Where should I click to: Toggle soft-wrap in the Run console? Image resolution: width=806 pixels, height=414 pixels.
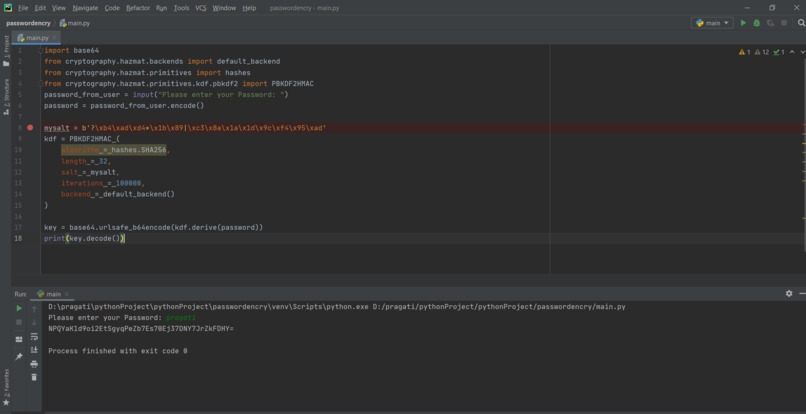click(34, 336)
